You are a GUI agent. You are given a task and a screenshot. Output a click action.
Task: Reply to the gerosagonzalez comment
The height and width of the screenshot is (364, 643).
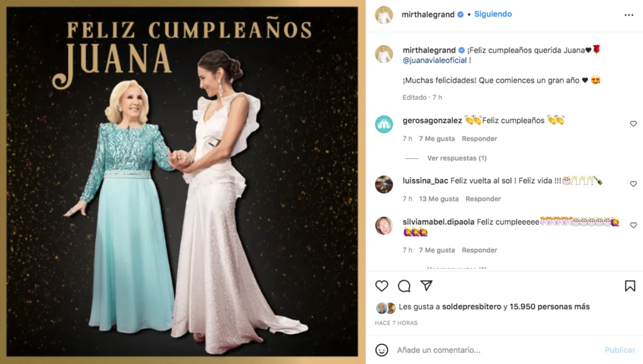click(x=479, y=139)
